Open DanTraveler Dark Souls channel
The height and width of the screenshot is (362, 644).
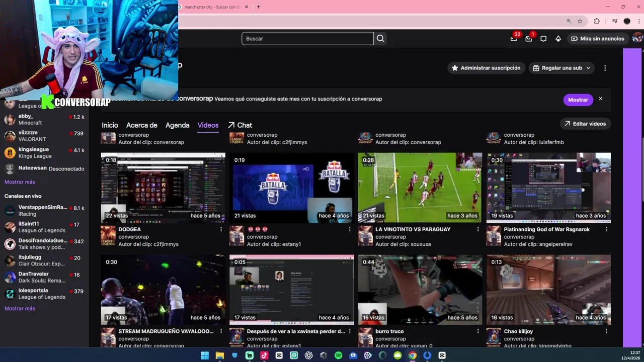(x=44, y=278)
